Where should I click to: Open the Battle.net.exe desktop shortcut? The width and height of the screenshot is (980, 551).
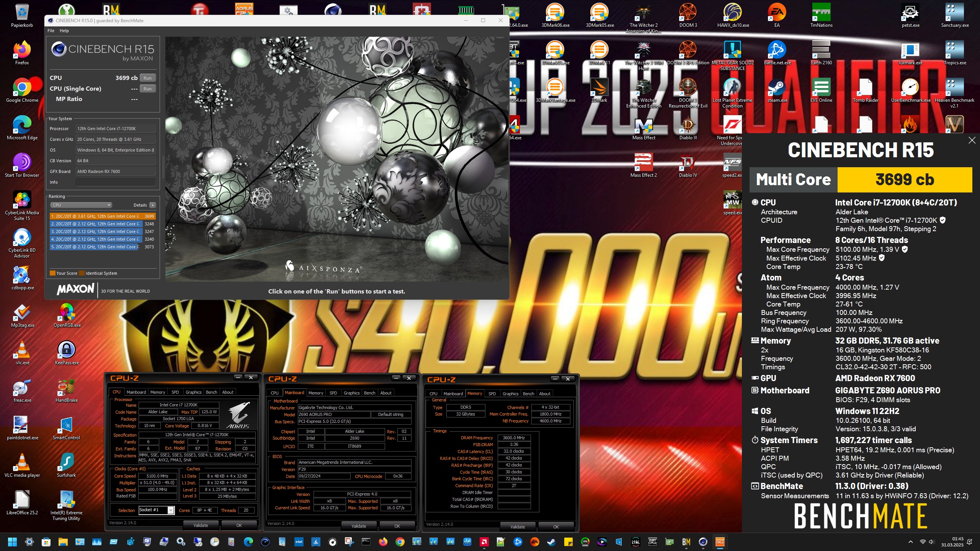point(777,53)
